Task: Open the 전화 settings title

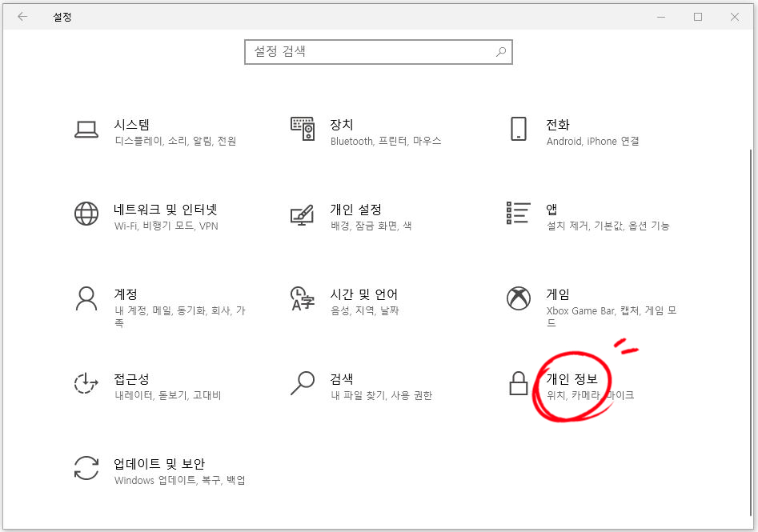Action: pyautogui.click(x=558, y=125)
